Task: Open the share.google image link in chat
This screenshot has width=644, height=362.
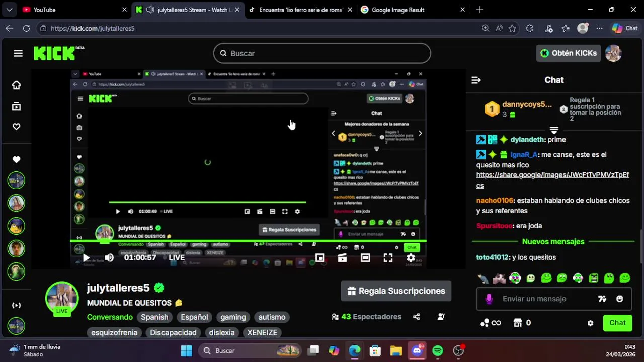Action: [552, 180]
